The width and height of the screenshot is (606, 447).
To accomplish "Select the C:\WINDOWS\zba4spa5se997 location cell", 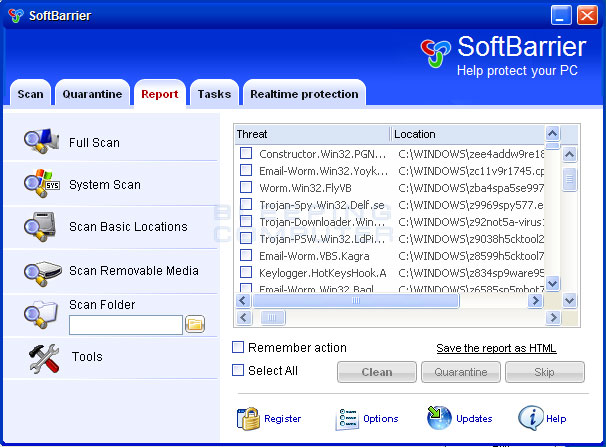I will [471, 188].
